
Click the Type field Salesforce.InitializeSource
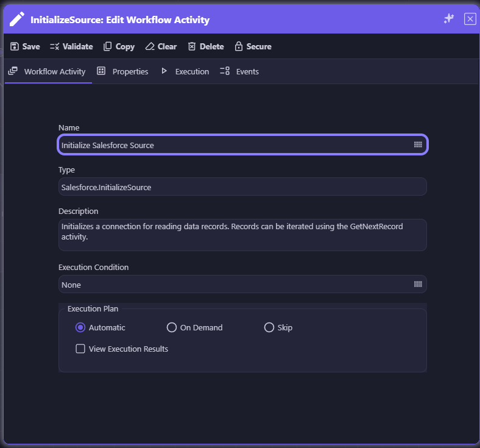[242, 187]
